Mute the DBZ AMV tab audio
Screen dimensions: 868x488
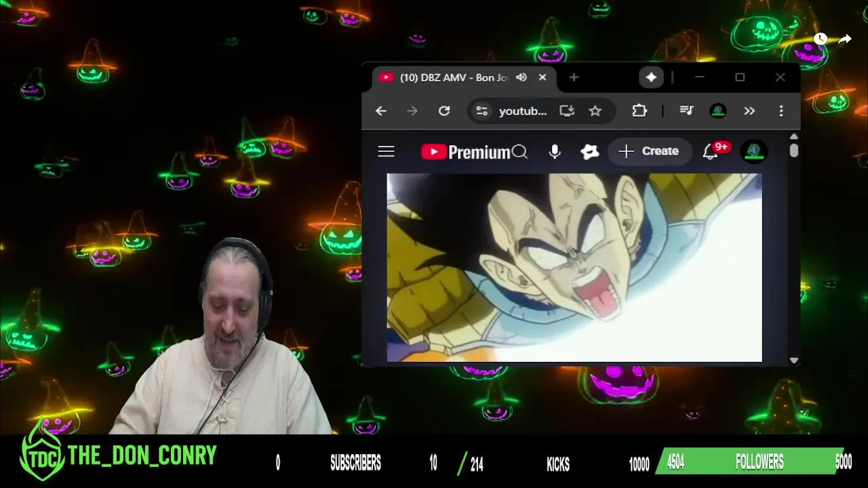point(521,77)
